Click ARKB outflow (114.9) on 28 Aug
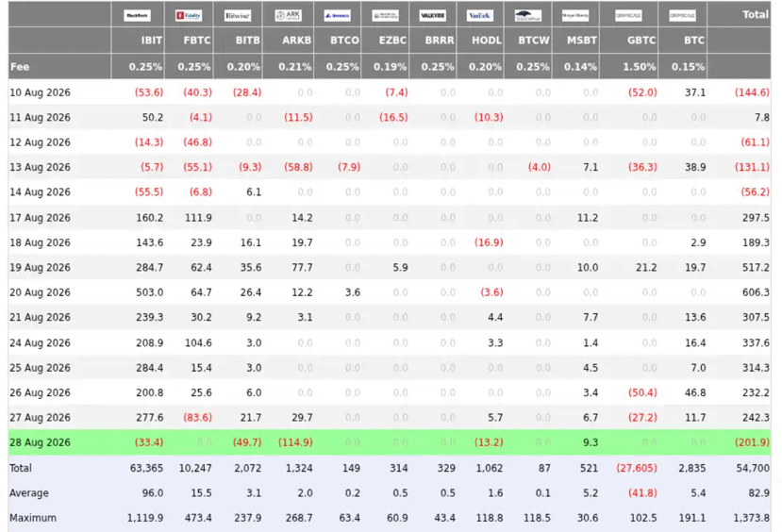Image resolution: width=782 pixels, height=532 pixels. 295,442
